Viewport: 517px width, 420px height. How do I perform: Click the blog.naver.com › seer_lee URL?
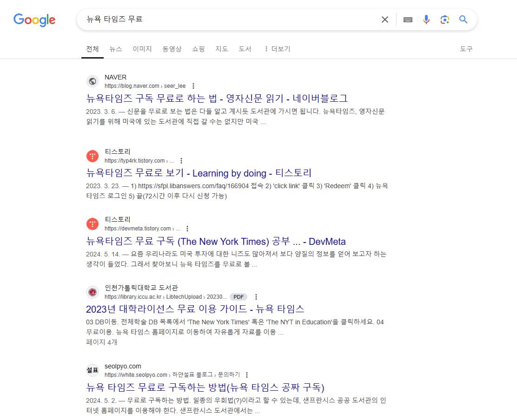pos(145,86)
